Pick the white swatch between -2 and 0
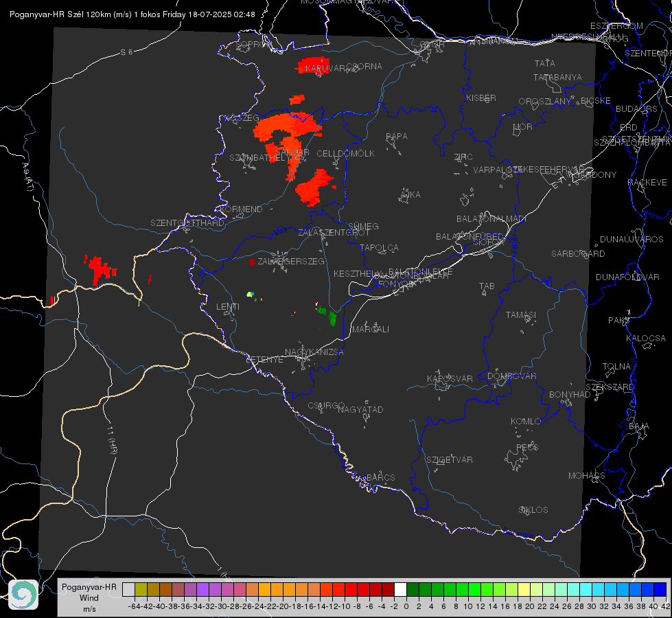This screenshot has width=672, height=618. [x=400, y=590]
